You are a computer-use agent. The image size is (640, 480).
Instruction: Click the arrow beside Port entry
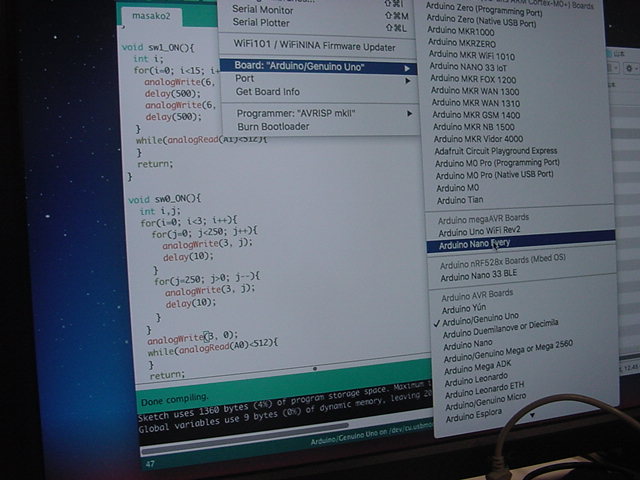pos(407,81)
